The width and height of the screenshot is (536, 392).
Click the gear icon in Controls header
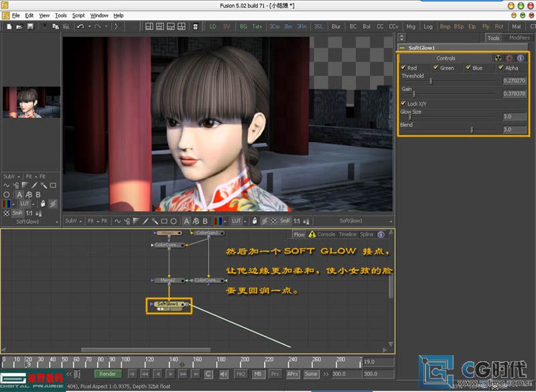509,58
